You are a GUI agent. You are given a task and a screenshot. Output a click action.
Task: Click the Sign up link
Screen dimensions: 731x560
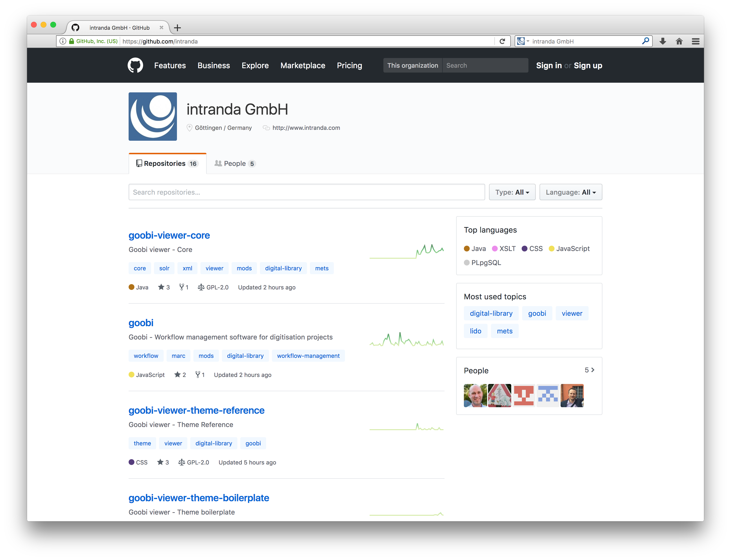tap(588, 65)
